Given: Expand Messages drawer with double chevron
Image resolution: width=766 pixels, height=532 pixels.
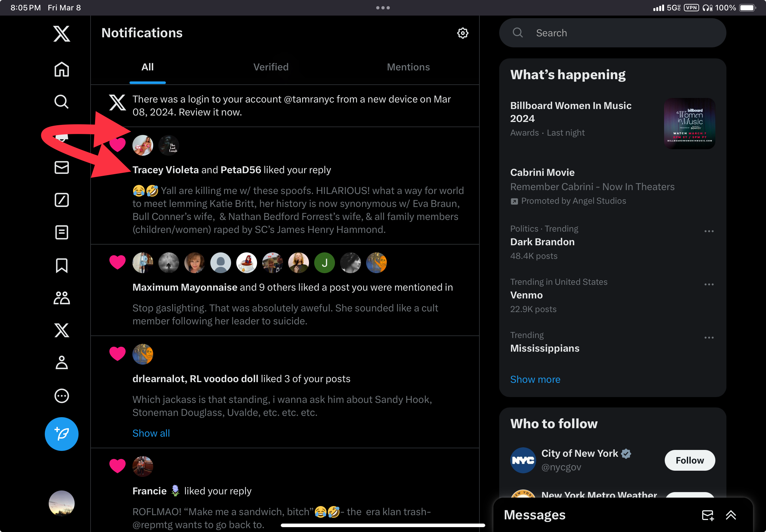Looking at the screenshot, I should tap(731, 515).
